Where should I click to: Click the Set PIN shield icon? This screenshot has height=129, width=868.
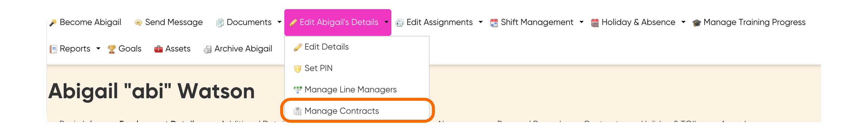[x=298, y=69]
